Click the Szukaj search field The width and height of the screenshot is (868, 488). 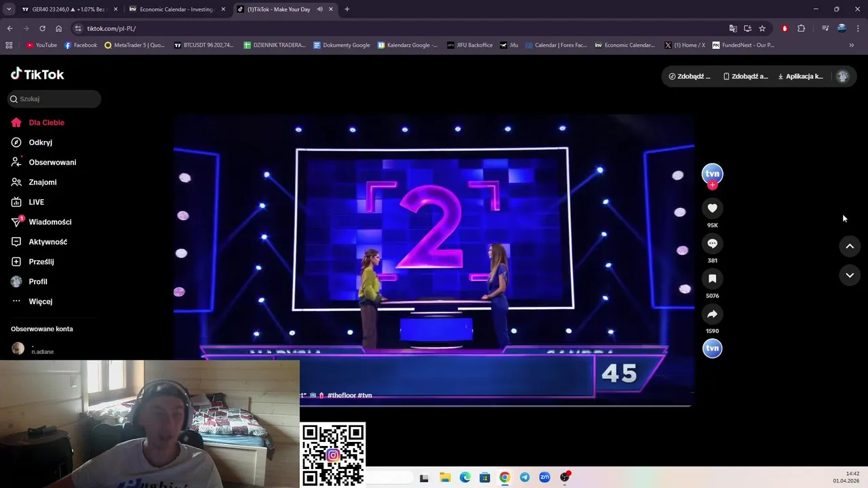click(54, 99)
